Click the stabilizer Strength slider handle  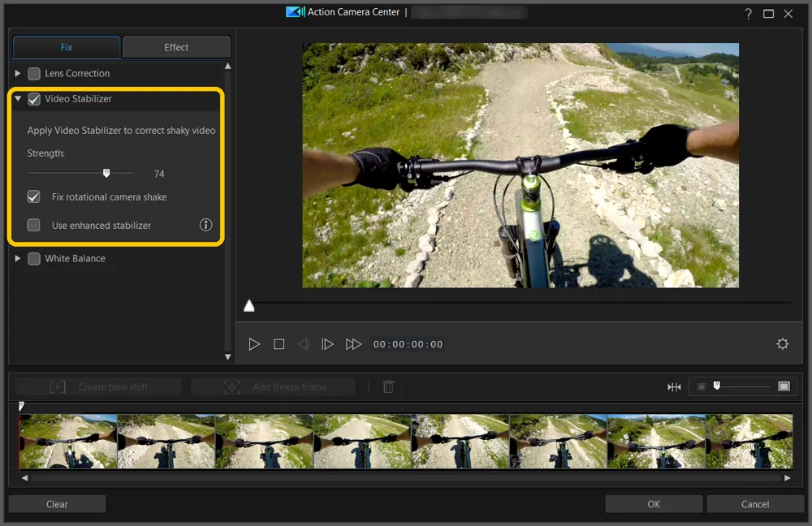(x=106, y=173)
